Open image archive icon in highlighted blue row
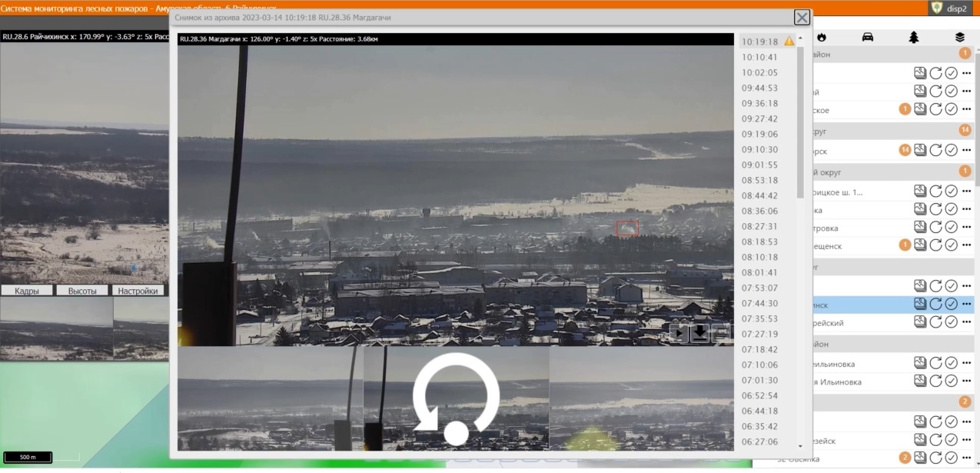The height and width of the screenshot is (473, 980). [920, 305]
